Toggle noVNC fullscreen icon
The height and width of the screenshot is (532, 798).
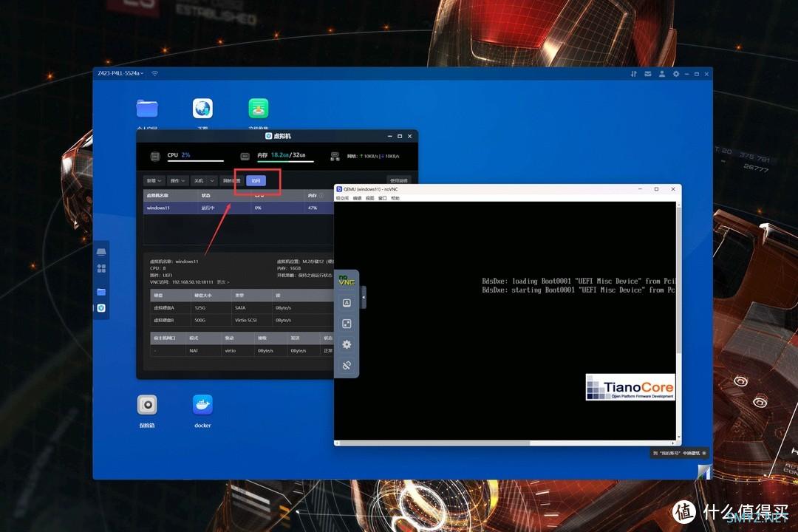pyautogui.click(x=347, y=324)
